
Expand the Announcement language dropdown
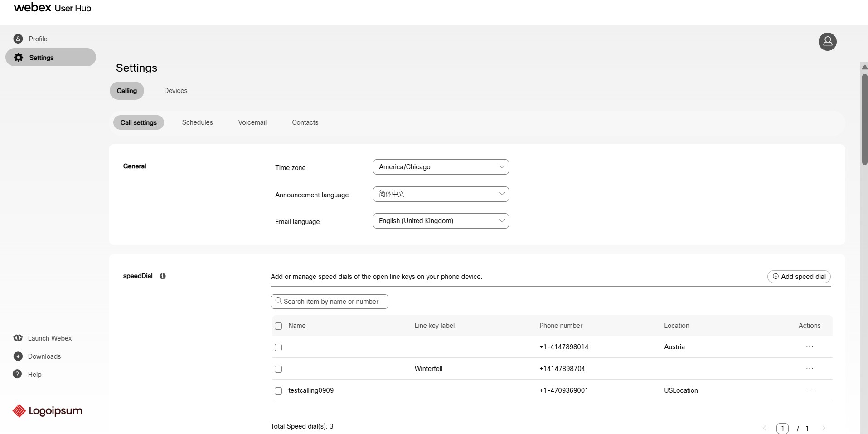click(x=441, y=194)
